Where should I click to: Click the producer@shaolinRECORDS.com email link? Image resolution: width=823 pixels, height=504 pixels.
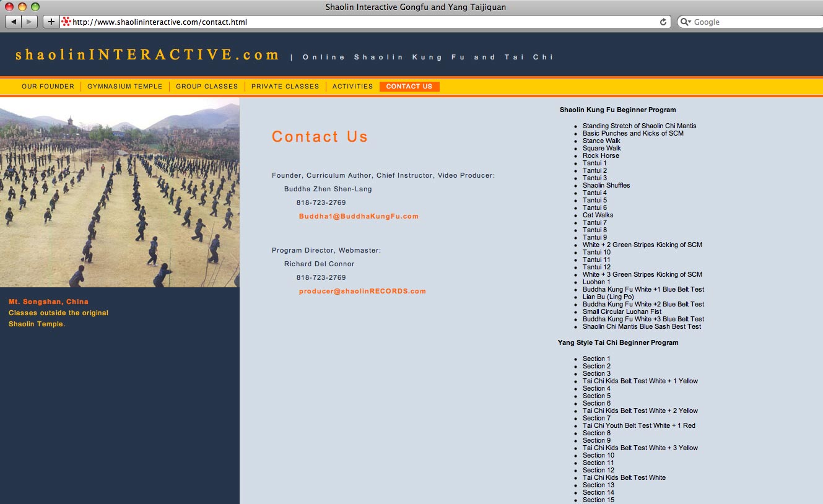pos(362,292)
